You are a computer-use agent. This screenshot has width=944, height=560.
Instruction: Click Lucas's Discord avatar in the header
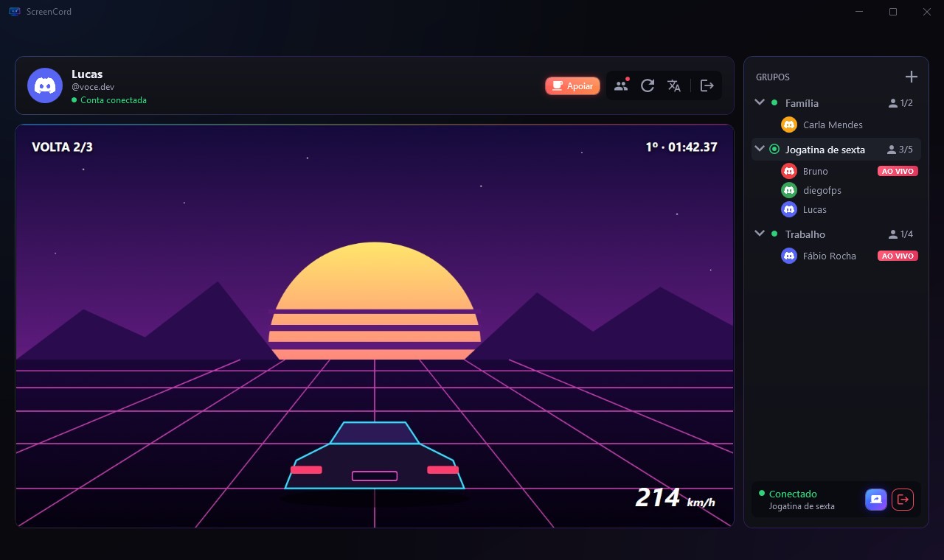pos(45,85)
